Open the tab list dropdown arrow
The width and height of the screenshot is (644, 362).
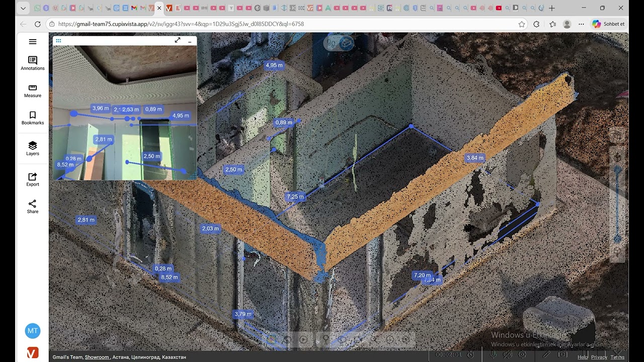tap(23, 8)
